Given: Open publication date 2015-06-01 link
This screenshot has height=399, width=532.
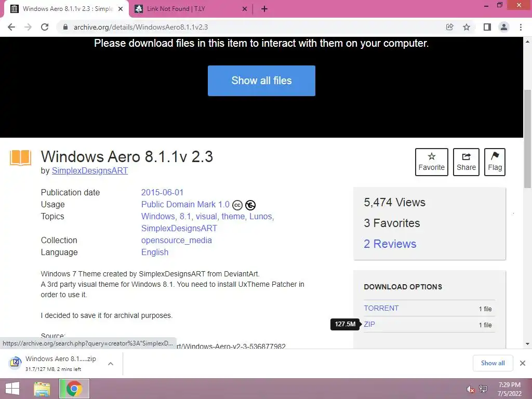Looking at the screenshot, I should tap(162, 192).
